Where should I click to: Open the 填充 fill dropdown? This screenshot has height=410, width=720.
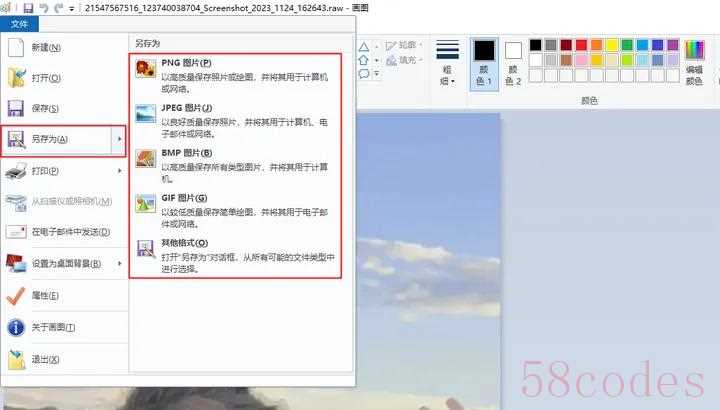(404, 60)
